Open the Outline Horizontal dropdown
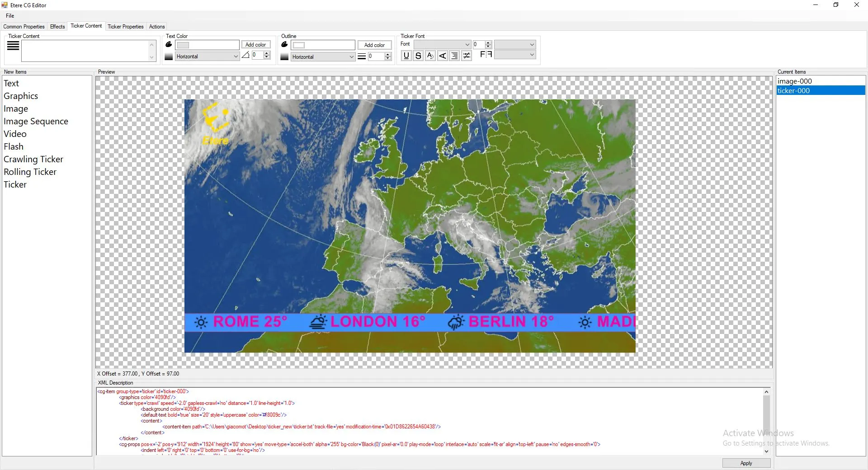This screenshot has height=470, width=868. click(x=351, y=57)
